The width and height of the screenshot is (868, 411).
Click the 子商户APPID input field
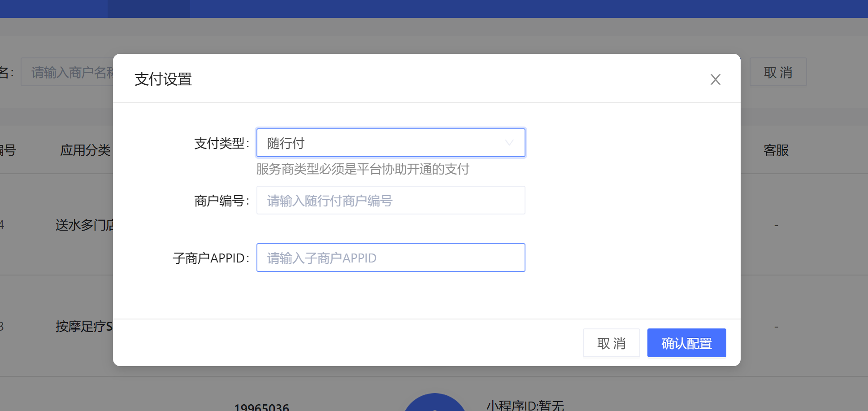click(x=390, y=258)
